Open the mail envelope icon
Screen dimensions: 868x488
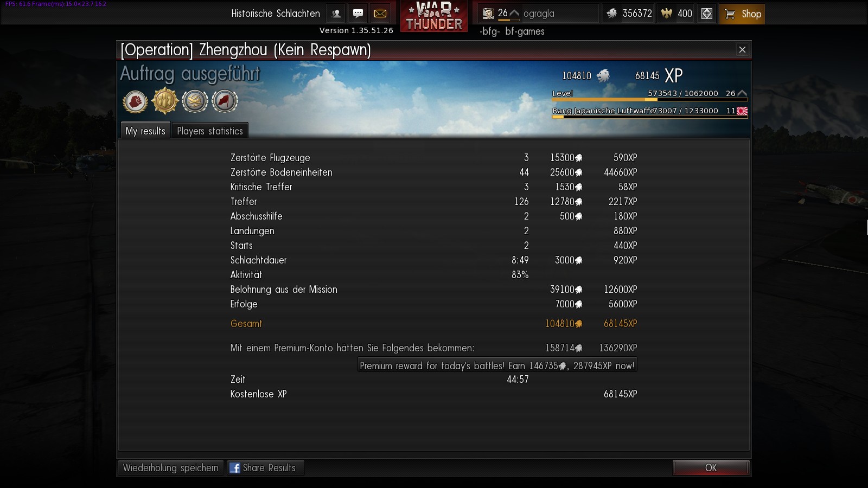(x=380, y=14)
